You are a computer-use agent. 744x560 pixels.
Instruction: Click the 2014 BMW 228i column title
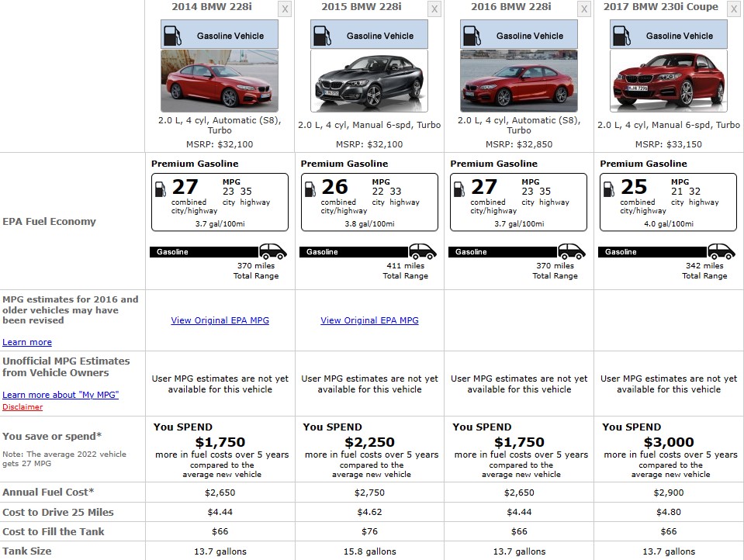click(x=212, y=7)
